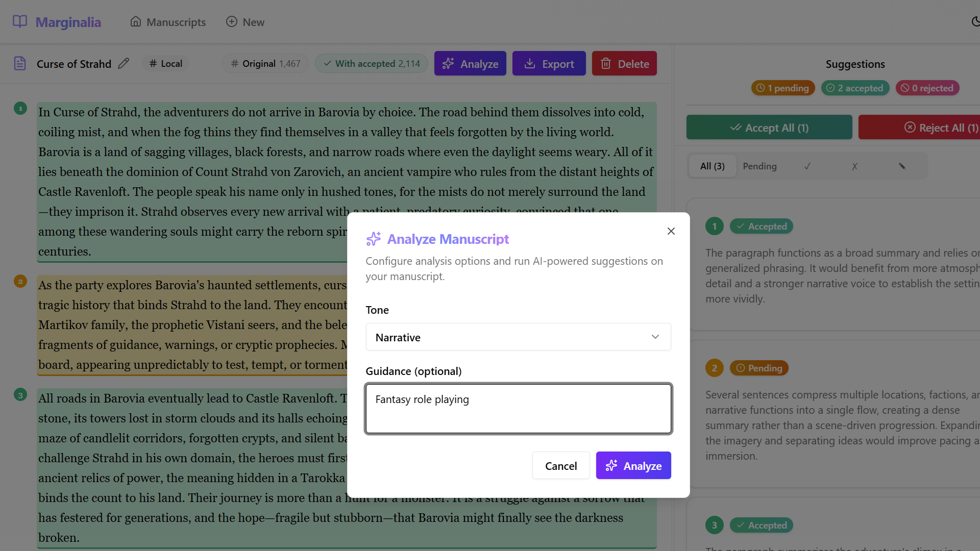Click Accepted label on suggestion 3

762,525
